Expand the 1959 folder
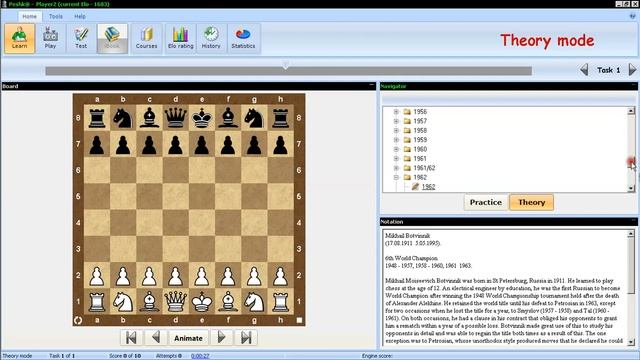The height and width of the screenshot is (360, 640). click(x=396, y=140)
